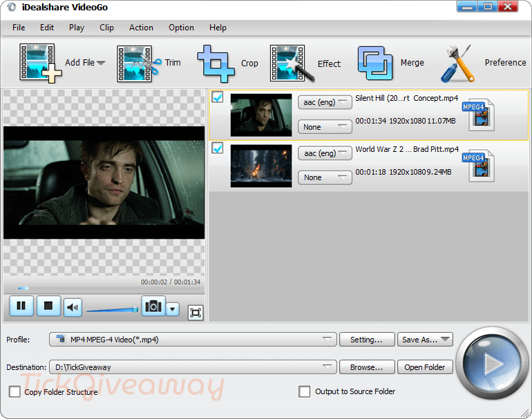Open the Trim tool
The height and width of the screenshot is (419, 532).
coord(139,64)
